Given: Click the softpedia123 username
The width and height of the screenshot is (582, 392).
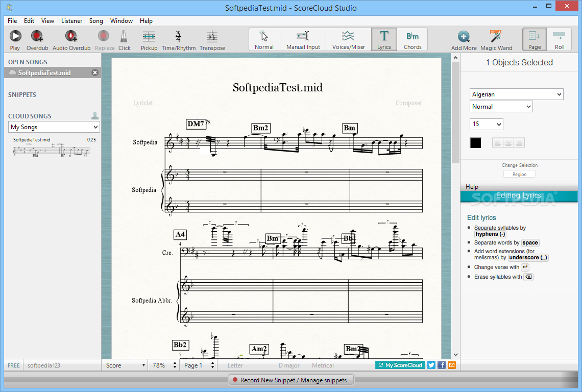Looking at the screenshot, I should click(43, 365).
